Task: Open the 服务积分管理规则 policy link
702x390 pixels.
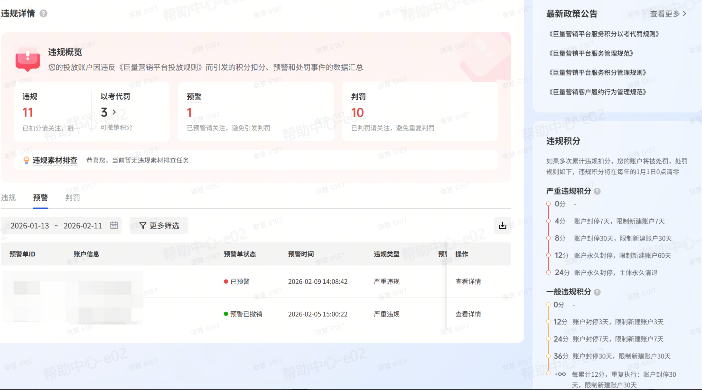Action: tap(597, 73)
